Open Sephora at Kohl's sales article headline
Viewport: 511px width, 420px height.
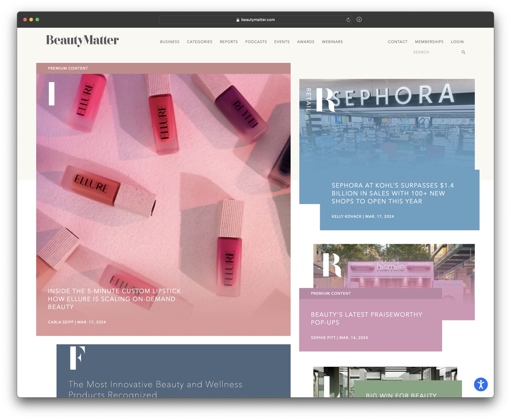coord(392,193)
